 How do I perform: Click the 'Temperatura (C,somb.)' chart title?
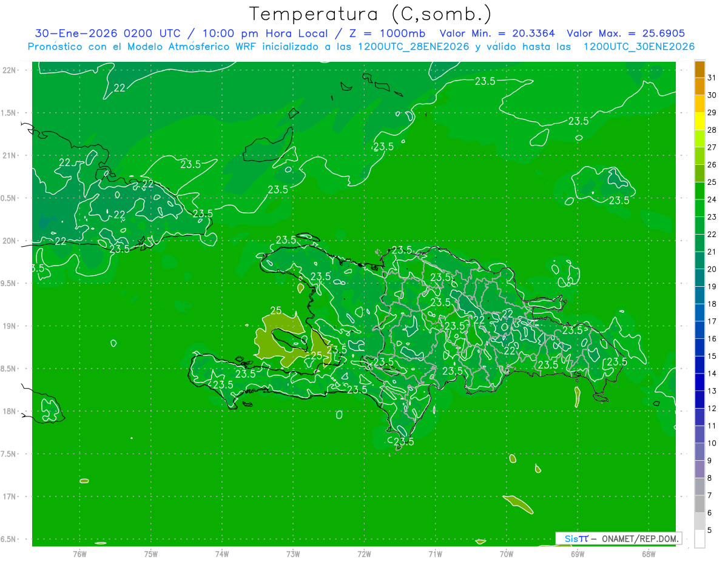[x=371, y=14]
